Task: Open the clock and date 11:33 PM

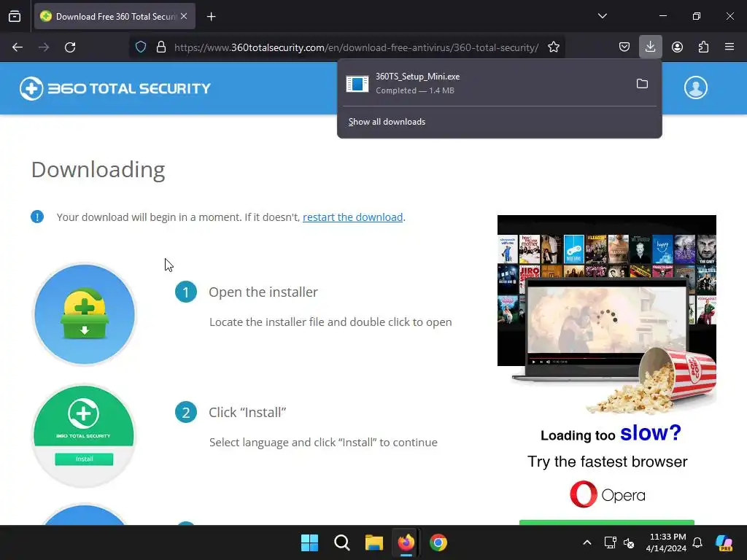Action: (665, 542)
